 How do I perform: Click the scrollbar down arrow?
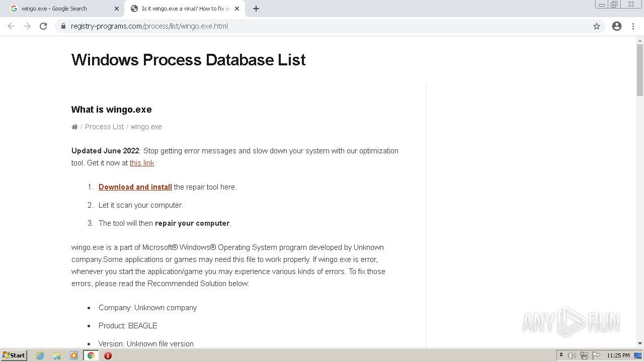point(640,343)
